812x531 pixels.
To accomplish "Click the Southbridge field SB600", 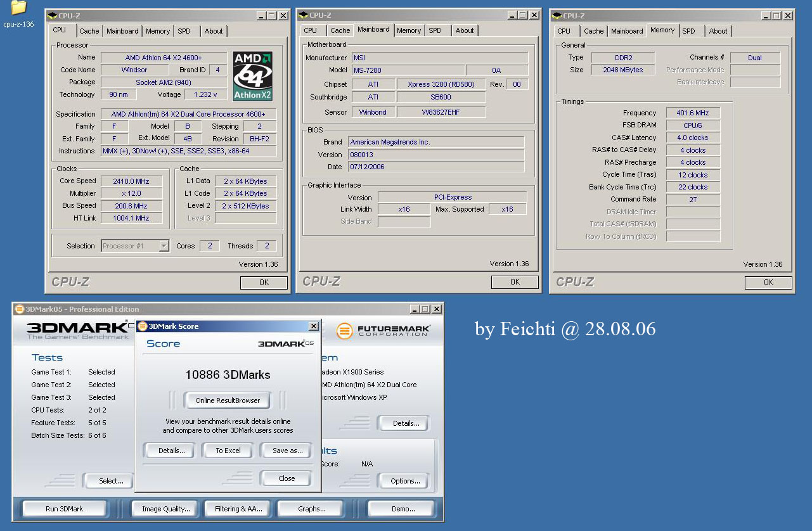I will click(442, 97).
